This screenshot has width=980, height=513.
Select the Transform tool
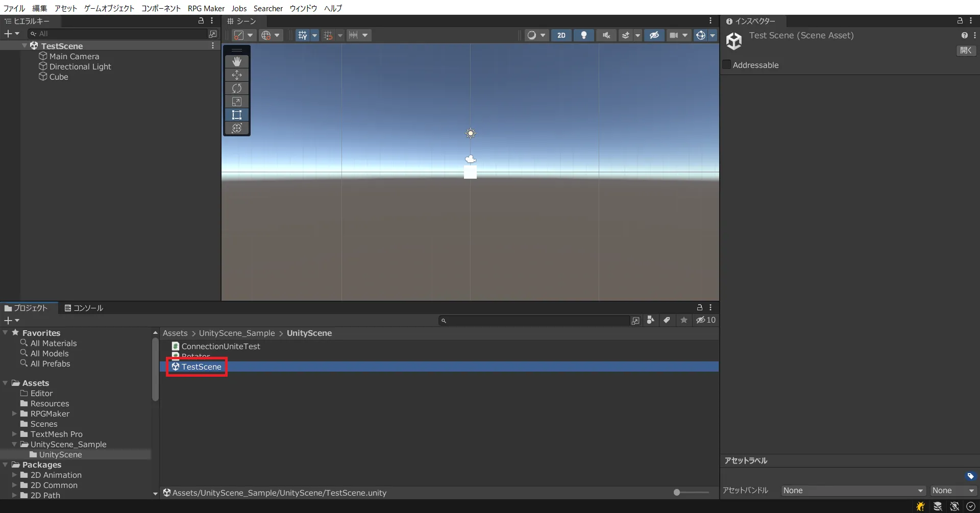237,128
